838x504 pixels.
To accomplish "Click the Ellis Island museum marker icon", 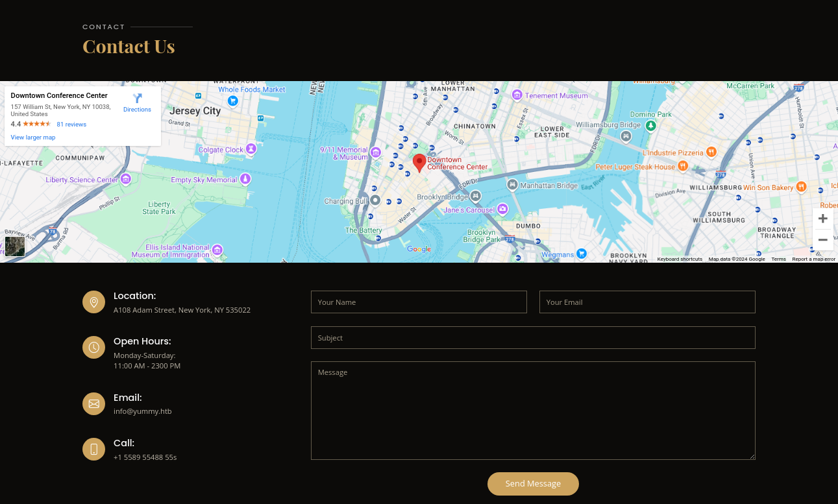I will click(x=217, y=250).
